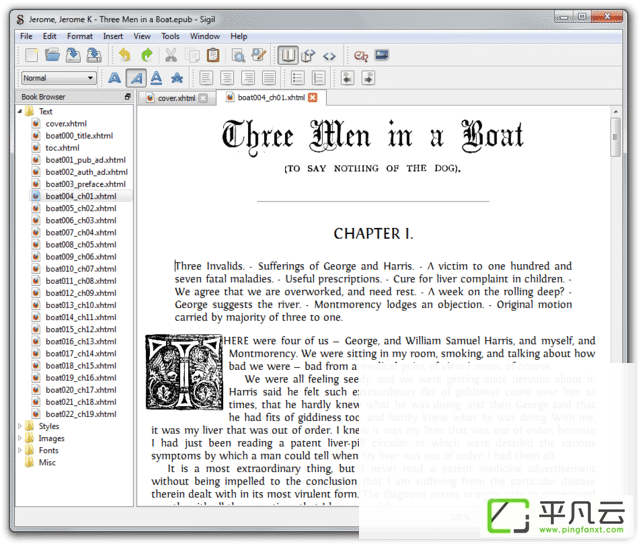The image size is (640, 544).
Task: Open the Window menu
Action: [x=204, y=36]
